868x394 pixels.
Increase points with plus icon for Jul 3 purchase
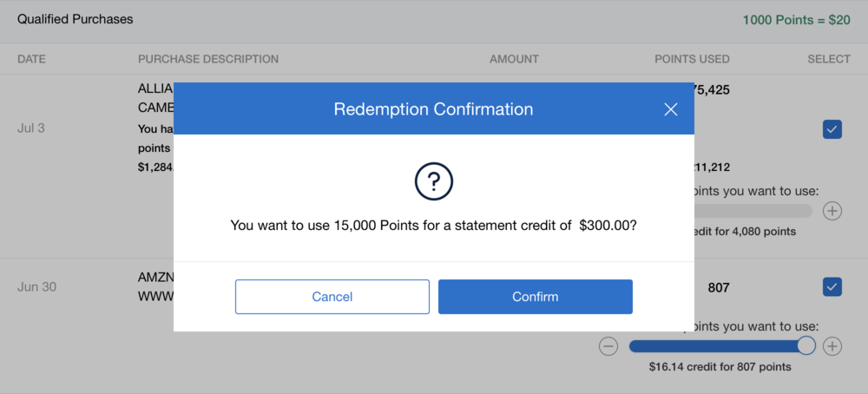pyautogui.click(x=832, y=211)
